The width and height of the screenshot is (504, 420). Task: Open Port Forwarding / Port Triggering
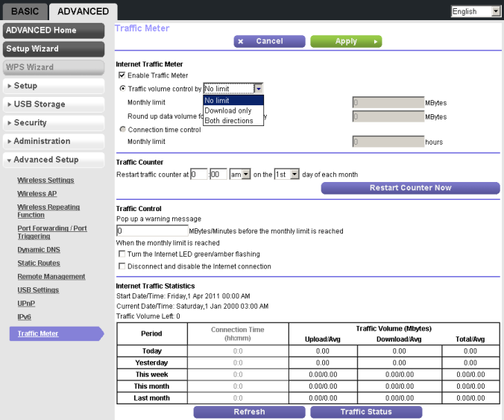pyautogui.click(x=52, y=232)
